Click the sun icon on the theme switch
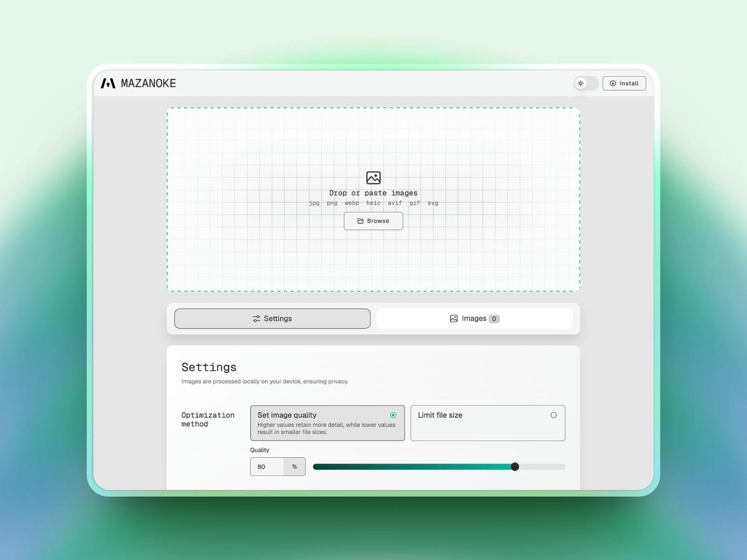This screenshot has width=747, height=560. coord(580,83)
